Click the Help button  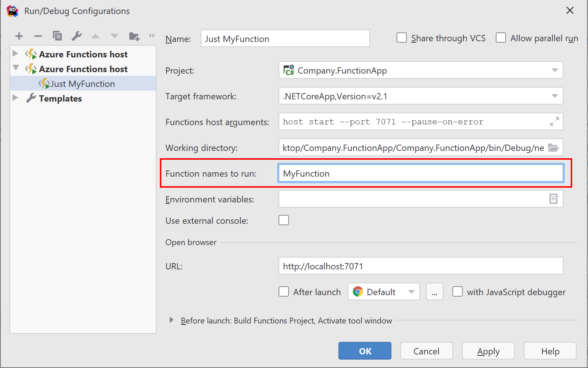tap(550, 351)
